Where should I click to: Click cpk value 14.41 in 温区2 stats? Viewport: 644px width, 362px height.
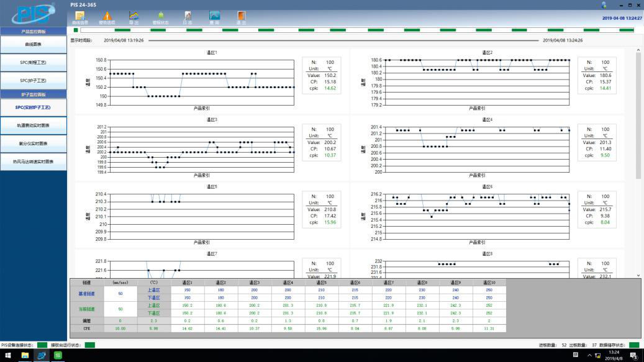[605, 88]
